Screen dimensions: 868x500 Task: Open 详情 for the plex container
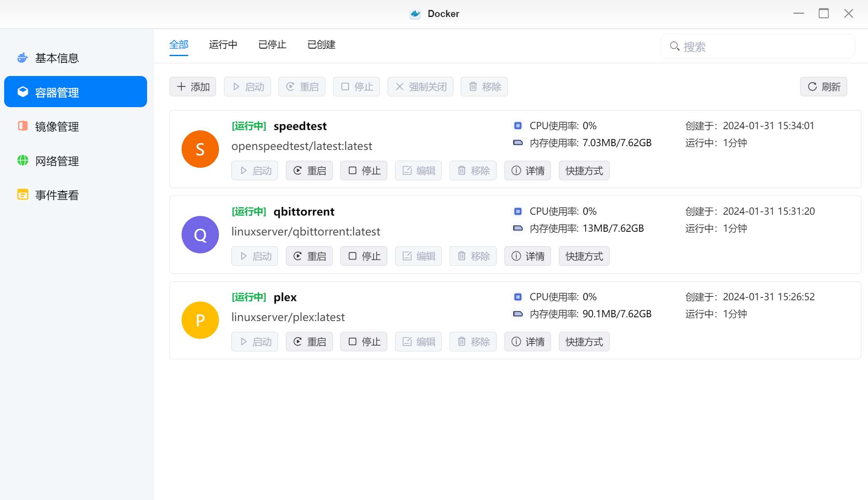point(527,342)
